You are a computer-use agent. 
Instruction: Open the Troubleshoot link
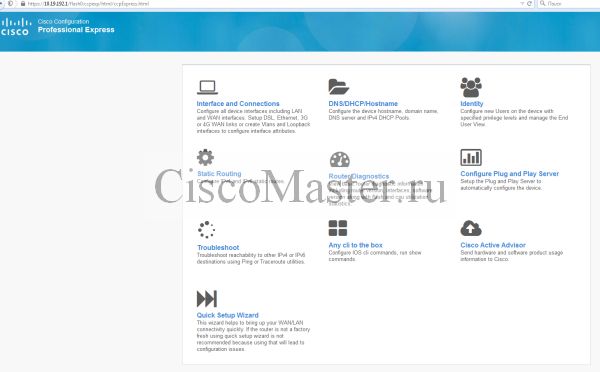coord(218,248)
